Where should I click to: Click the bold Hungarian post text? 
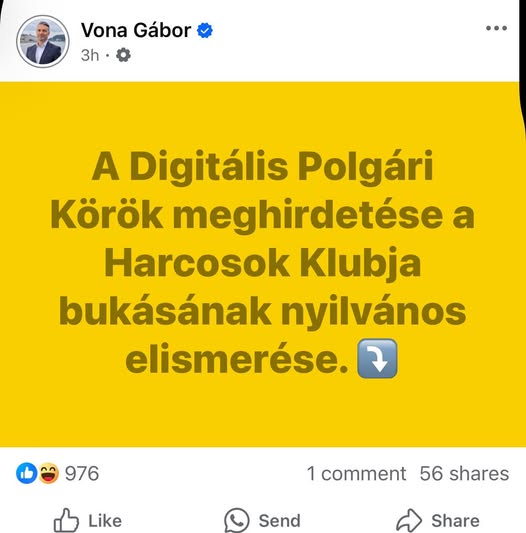click(262, 263)
